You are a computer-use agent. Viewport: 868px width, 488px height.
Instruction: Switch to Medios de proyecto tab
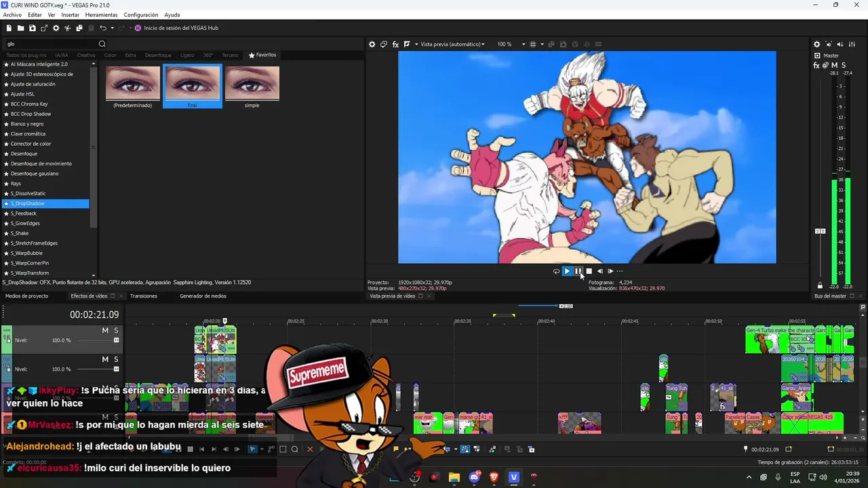tap(27, 296)
